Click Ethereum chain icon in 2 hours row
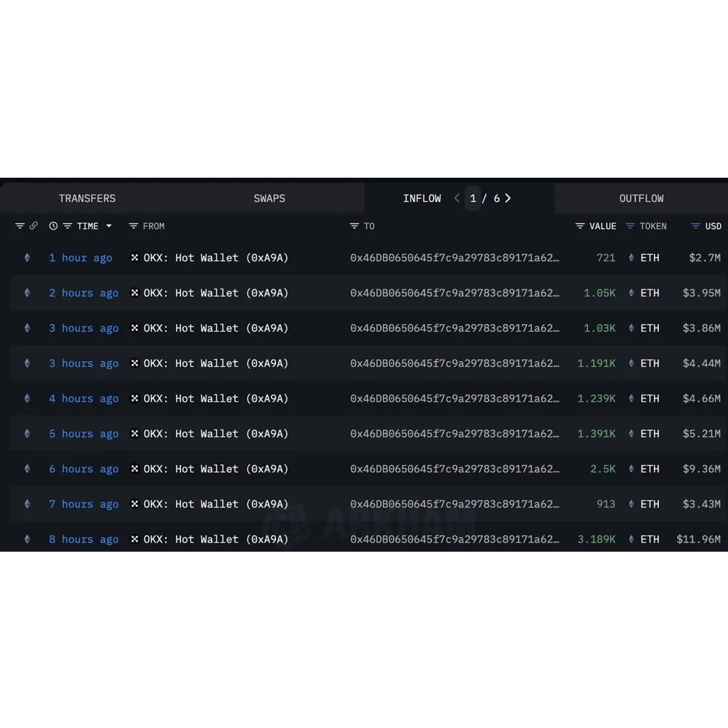 (28, 293)
